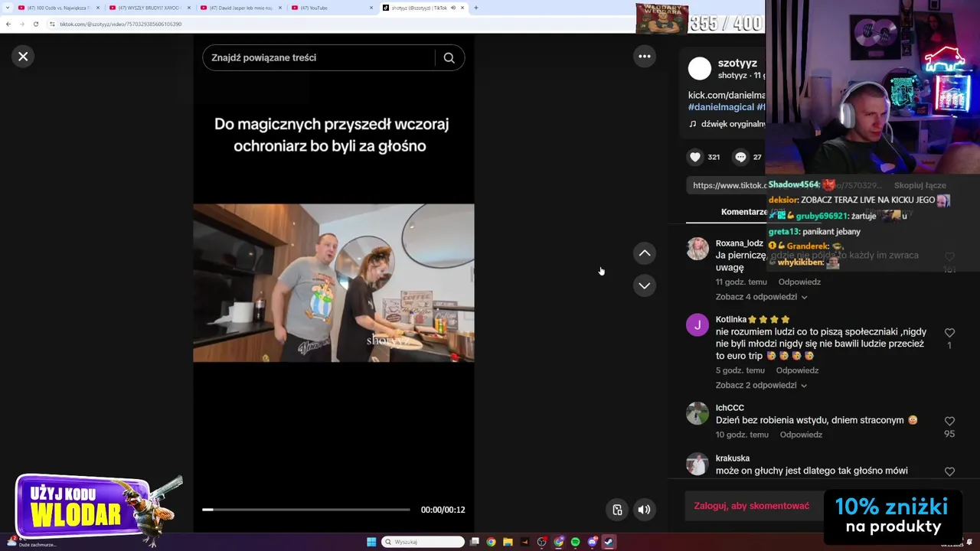Open comments via speech bubble icon with 27
This screenshot has width=980, height=551.
click(x=740, y=157)
